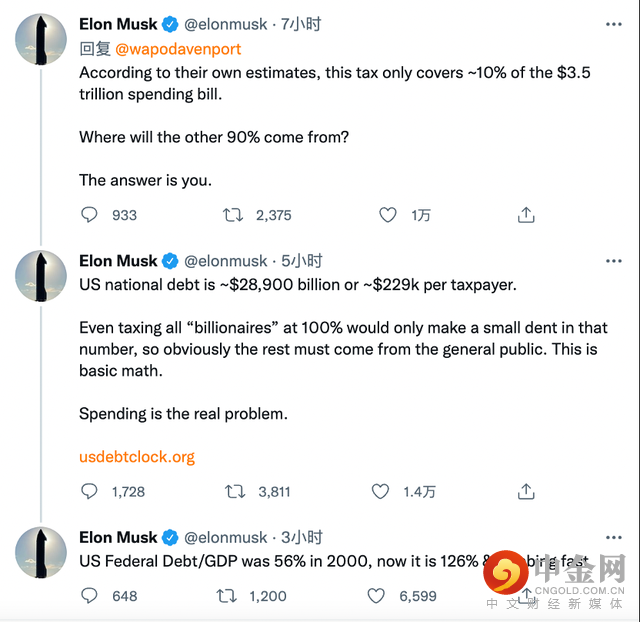Open the 5小时 timestamp of second tweet
This screenshot has width=640, height=622.
302,261
